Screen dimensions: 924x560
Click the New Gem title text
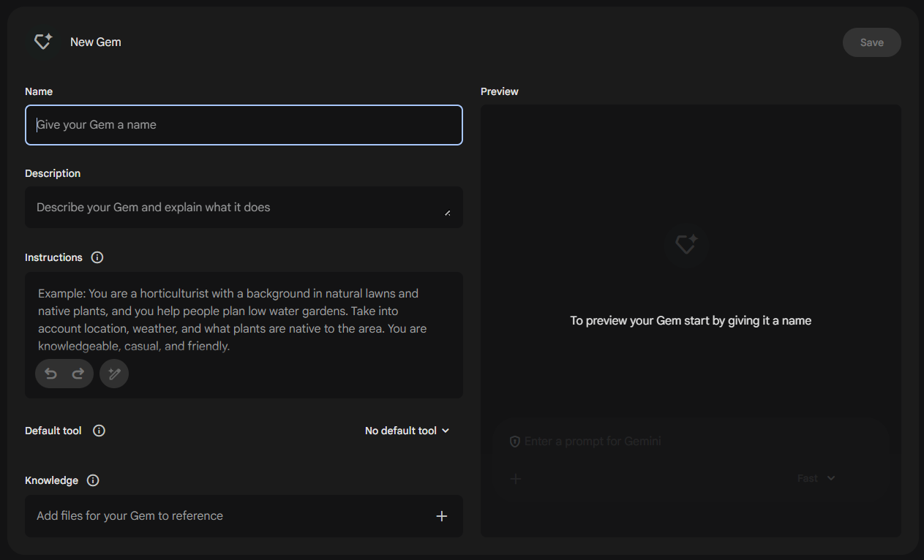(96, 42)
